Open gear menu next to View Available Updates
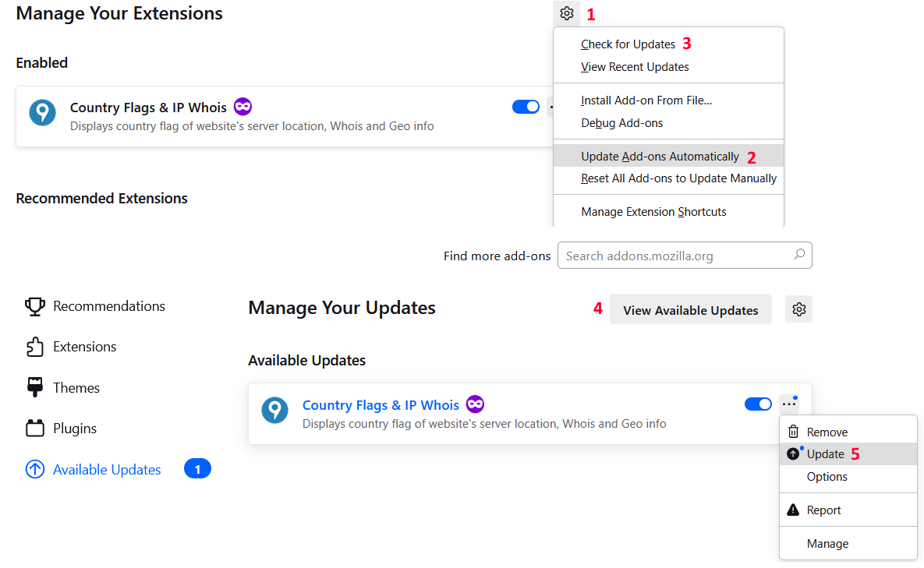924x568 pixels. (798, 309)
